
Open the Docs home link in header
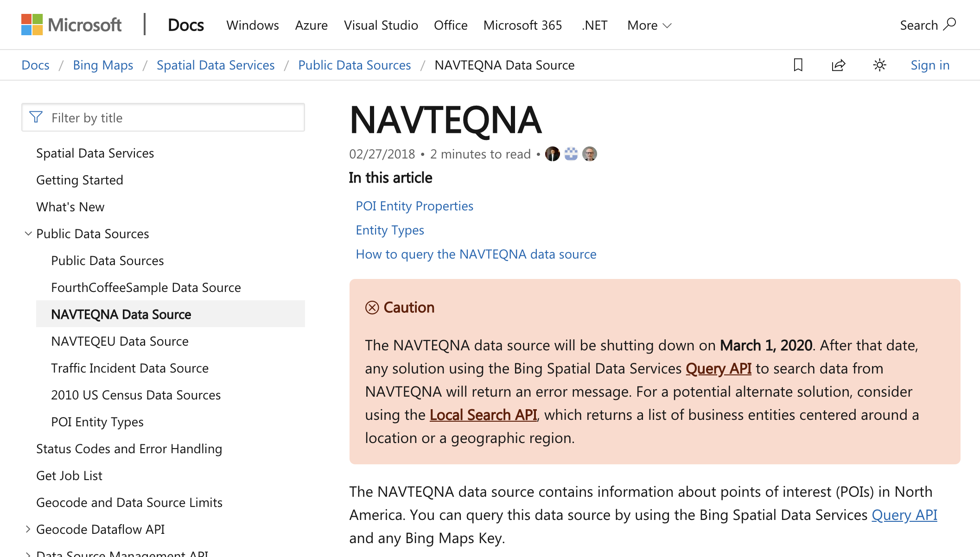pos(186,25)
